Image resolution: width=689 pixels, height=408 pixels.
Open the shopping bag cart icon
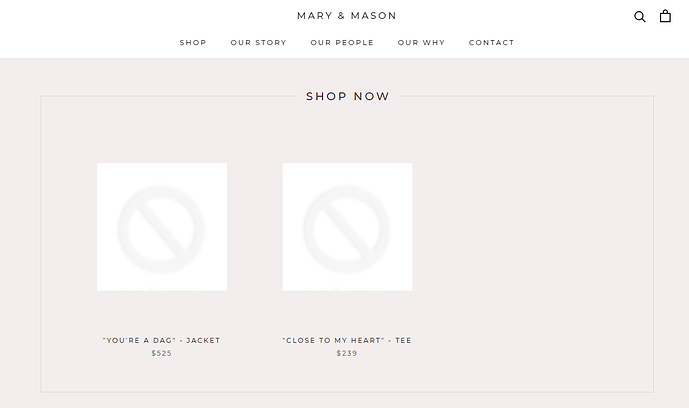pyautogui.click(x=665, y=16)
